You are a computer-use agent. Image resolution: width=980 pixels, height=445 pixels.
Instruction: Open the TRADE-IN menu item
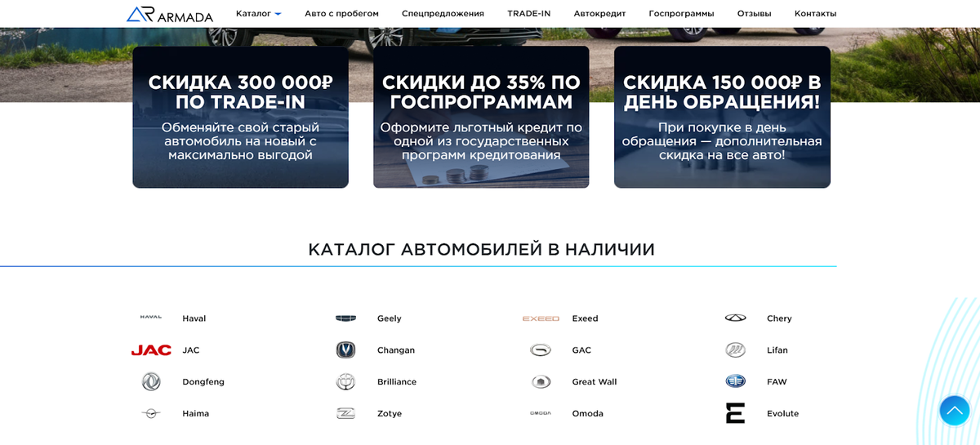point(528,14)
